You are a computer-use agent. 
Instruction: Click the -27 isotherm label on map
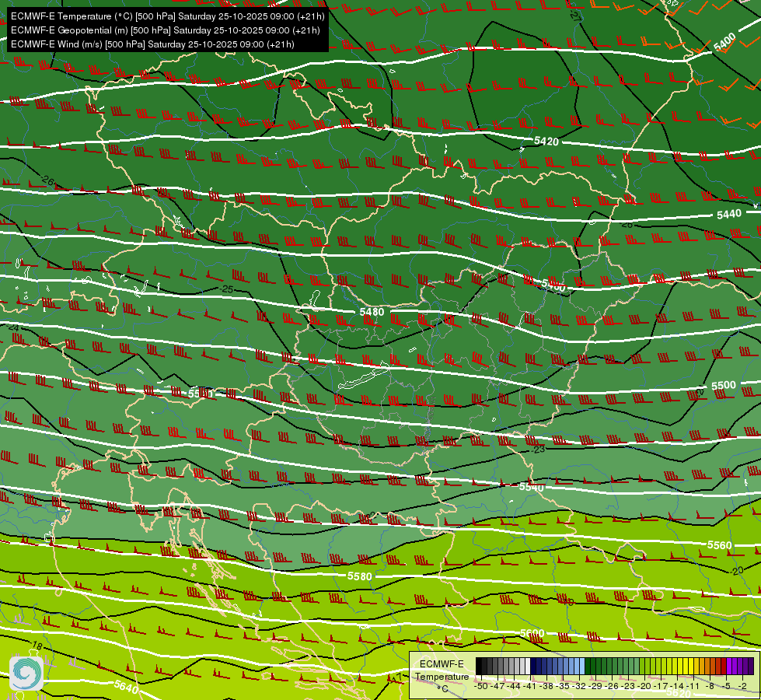[x=575, y=16]
